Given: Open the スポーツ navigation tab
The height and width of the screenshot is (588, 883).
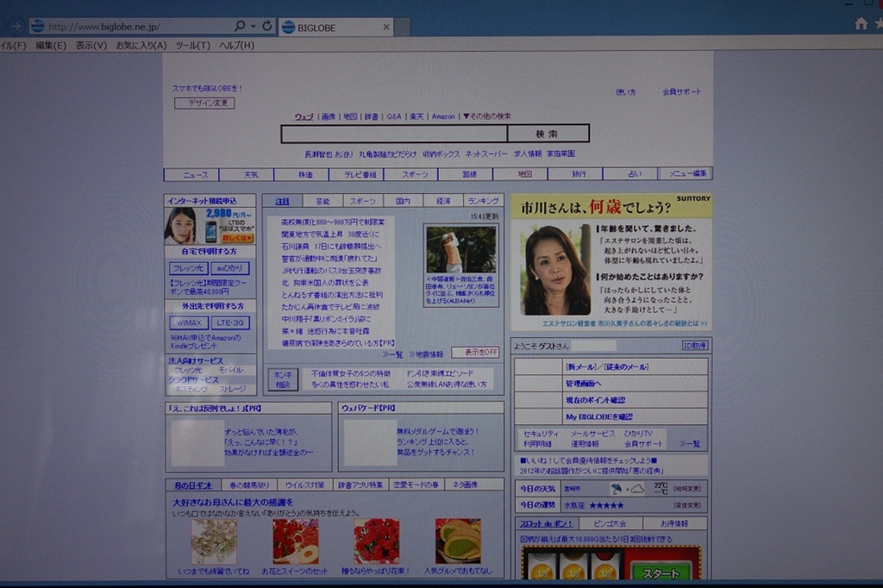Looking at the screenshot, I should (x=411, y=175).
